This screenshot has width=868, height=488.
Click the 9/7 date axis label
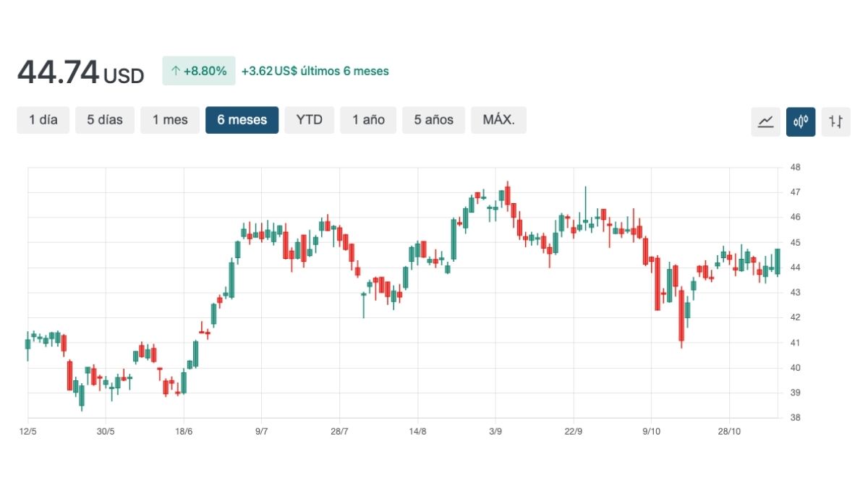coord(262,432)
